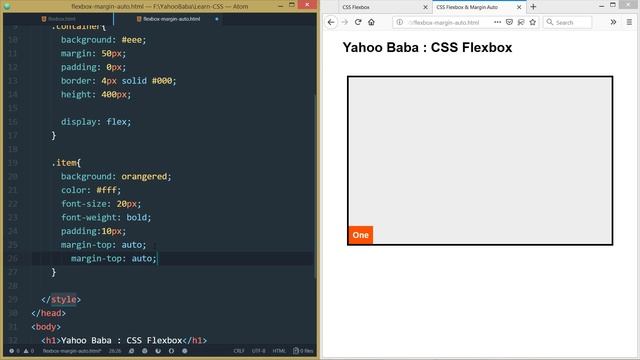
Task: Click the display: flex line
Action: coord(96,122)
